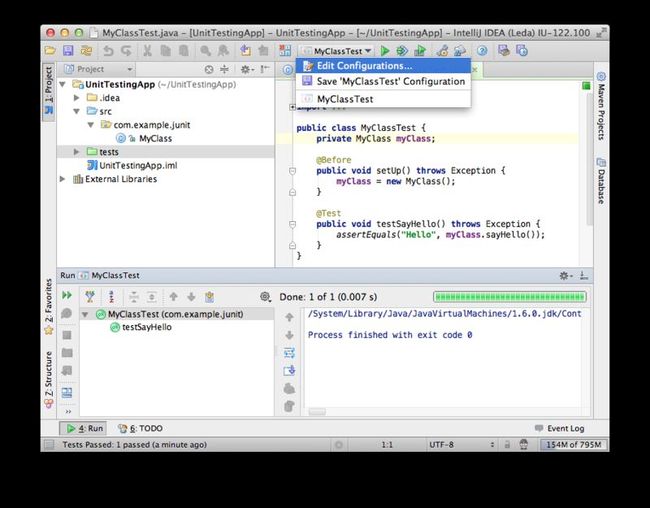Undo the last action in toolbar

(108, 51)
